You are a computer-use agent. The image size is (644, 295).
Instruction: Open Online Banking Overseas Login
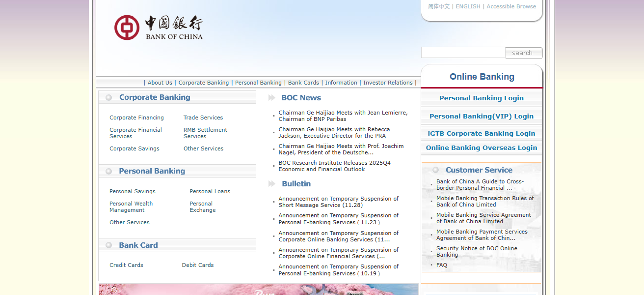tap(481, 147)
